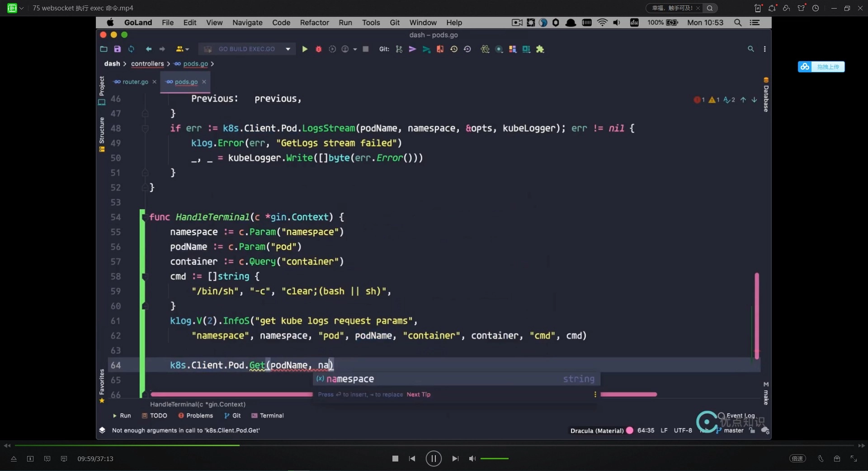The height and width of the screenshot is (471, 868).
Task: Toggle the Database tool window
Action: (x=766, y=97)
